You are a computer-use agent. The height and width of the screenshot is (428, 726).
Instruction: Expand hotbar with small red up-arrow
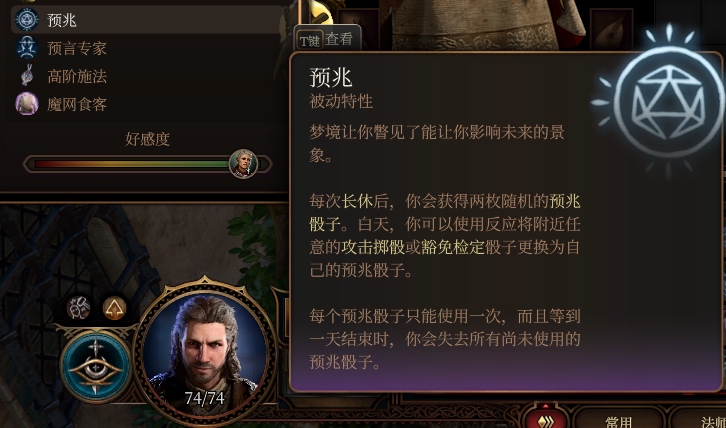point(545,407)
